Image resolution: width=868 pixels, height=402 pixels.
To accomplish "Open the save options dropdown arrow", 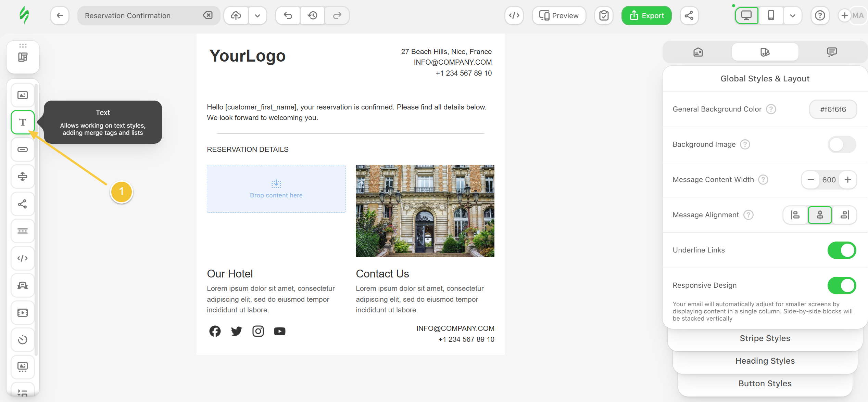I will point(257,15).
